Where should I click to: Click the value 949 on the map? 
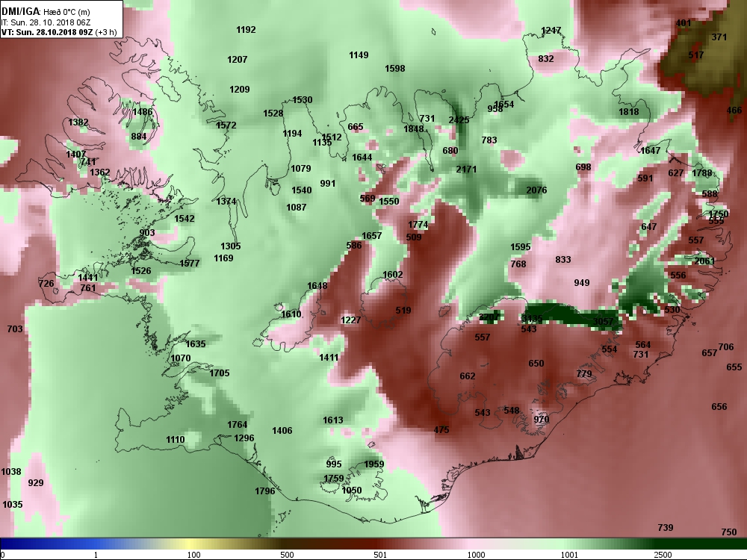[582, 283]
